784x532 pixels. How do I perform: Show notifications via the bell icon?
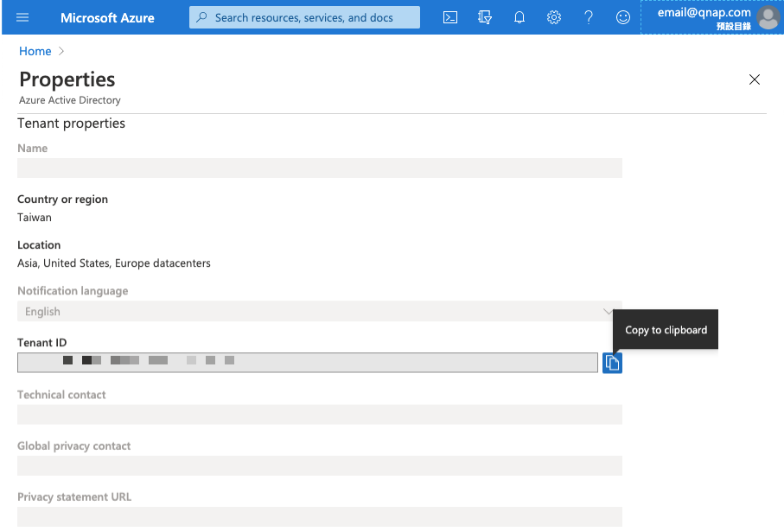click(519, 17)
